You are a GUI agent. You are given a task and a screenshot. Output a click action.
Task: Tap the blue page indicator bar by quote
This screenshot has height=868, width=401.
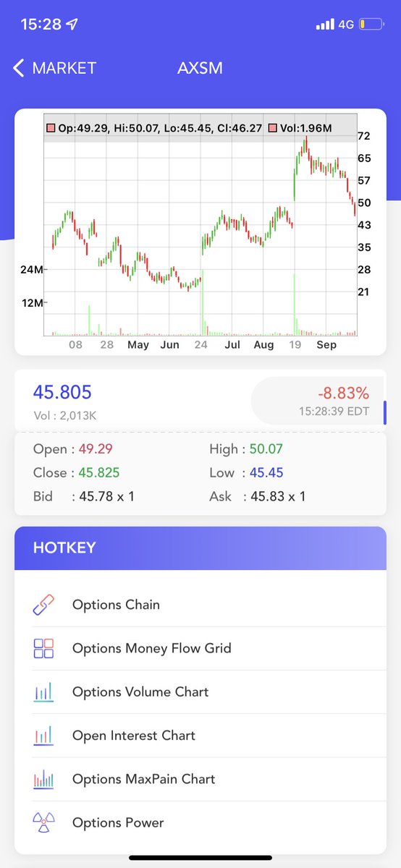(386, 412)
